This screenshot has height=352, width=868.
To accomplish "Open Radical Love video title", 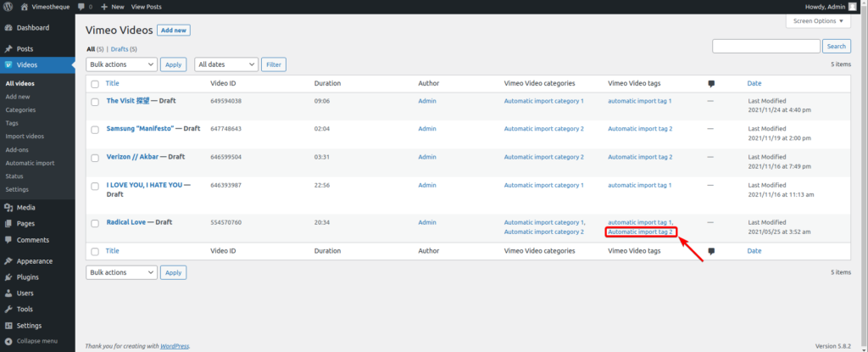I will tap(126, 222).
